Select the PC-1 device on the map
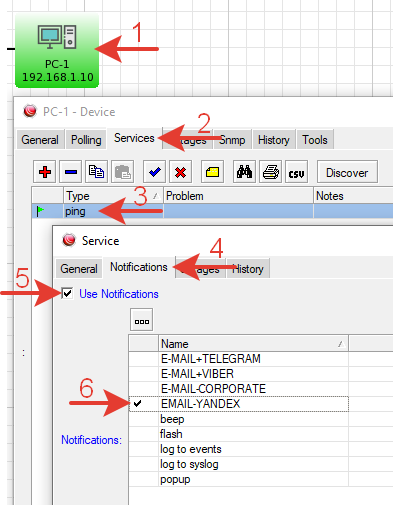 (57, 51)
